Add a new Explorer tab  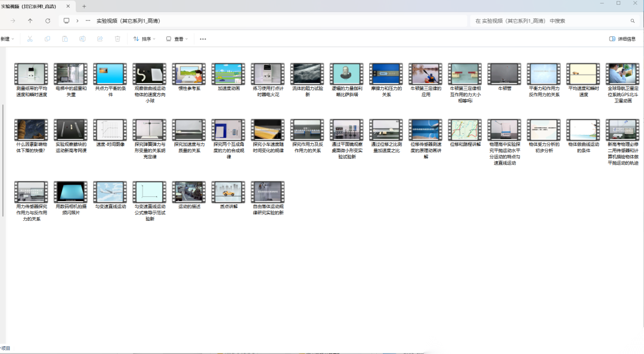tap(84, 6)
